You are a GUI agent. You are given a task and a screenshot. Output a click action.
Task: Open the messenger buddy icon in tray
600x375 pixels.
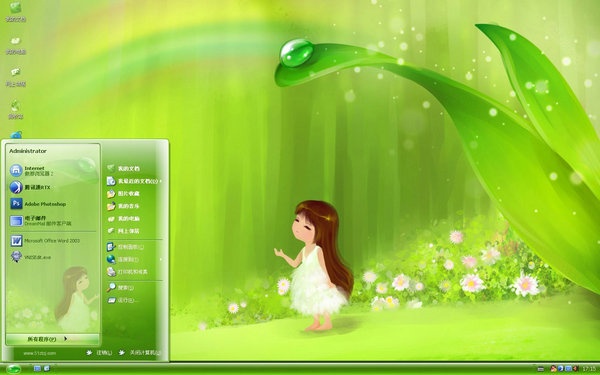coord(553,369)
